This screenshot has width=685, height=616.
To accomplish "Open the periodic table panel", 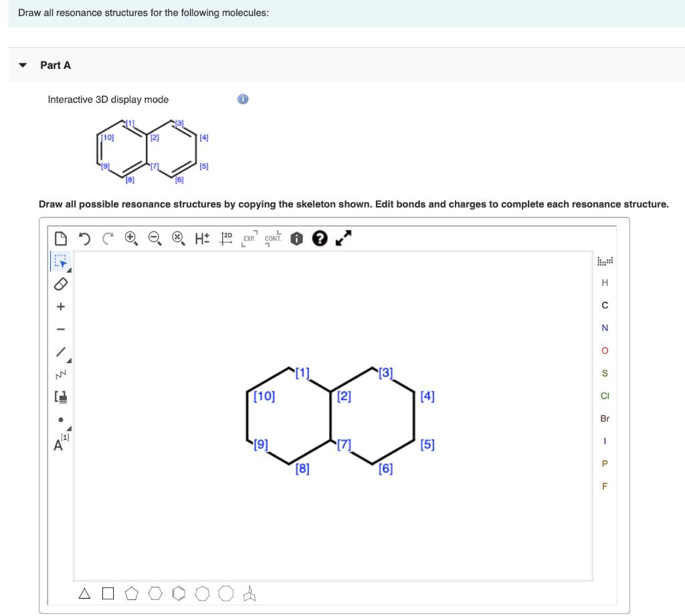I will point(605,261).
